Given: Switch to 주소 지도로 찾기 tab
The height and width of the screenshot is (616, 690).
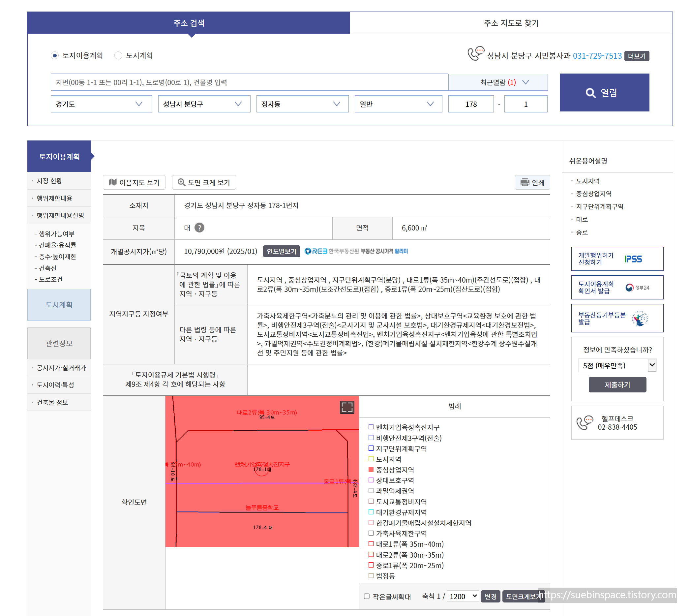Looking at the screenshot, I should (x=511, y=23).
